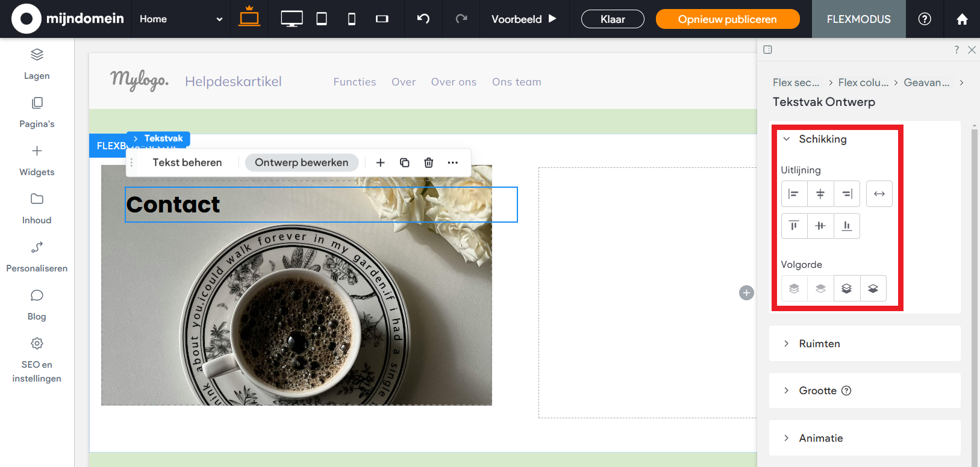Open SEO en instellingen
Screen dimensions: 980x467
[37, 360]
